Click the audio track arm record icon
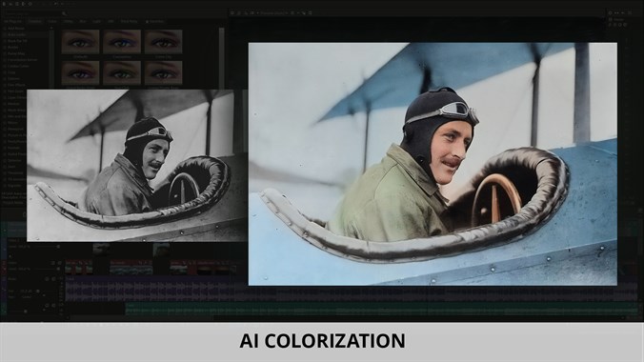644x362 pixels. [47, 278]
